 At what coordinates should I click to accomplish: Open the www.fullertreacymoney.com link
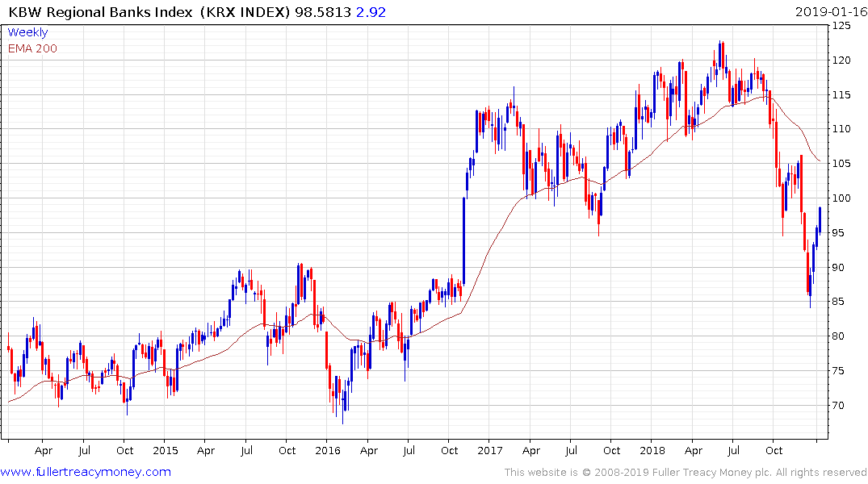[86, 472]
